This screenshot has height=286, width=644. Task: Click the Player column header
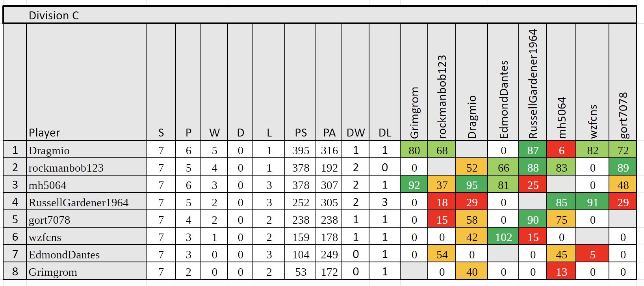pyautogui.click(x=45, y=133)
